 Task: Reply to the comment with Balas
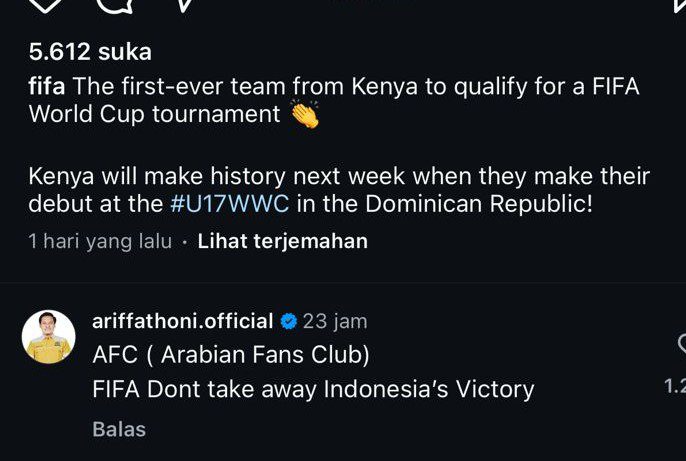tap(119, 430)
